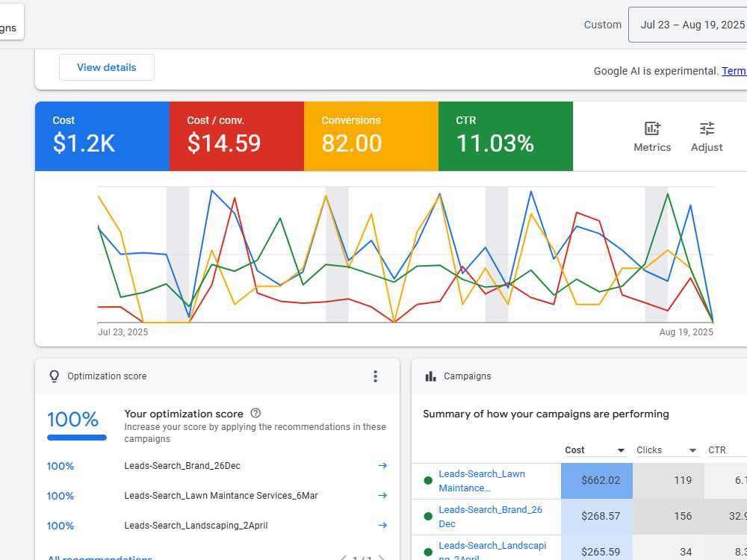Click the Jul 23, 2025 axis label
The height and width of the screenshot is (560, 747).
tap(123, 332)
